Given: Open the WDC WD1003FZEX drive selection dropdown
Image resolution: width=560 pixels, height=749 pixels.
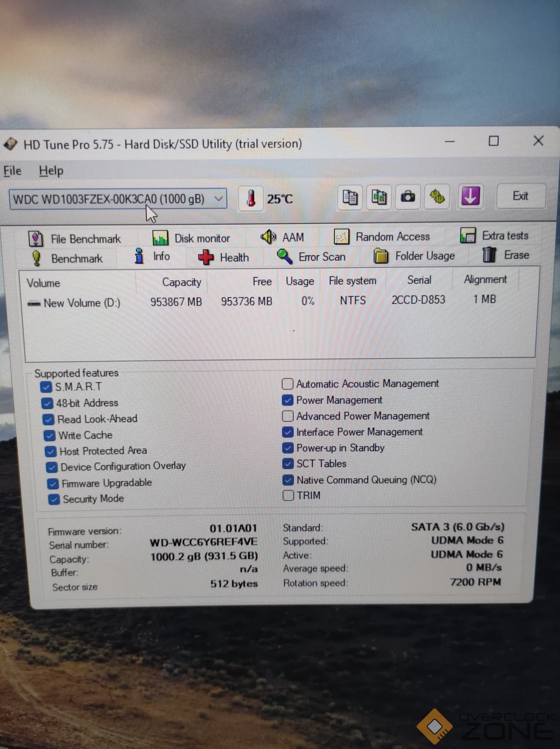Looking at the screenshot, I should tap(118, 199).
